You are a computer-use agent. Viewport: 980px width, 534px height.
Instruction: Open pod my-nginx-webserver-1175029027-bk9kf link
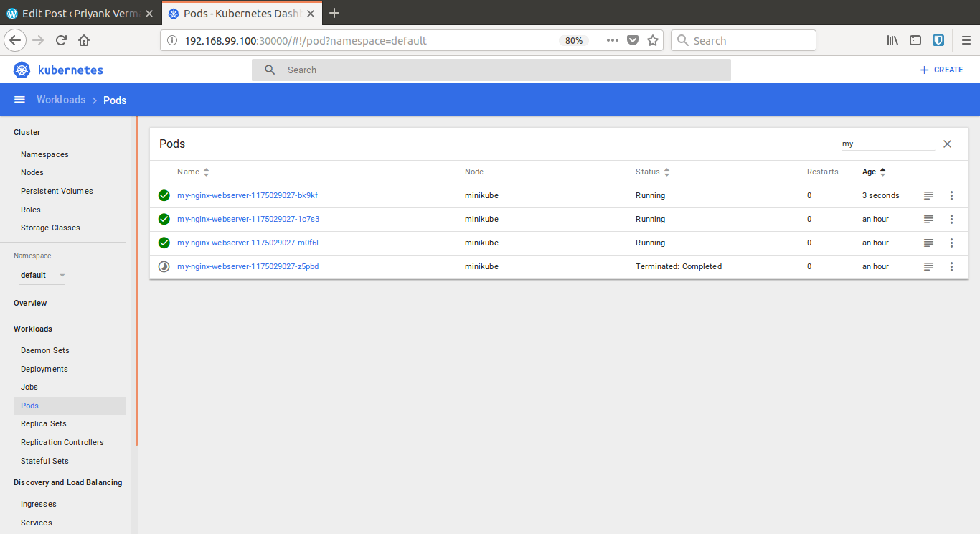[248, 195]
